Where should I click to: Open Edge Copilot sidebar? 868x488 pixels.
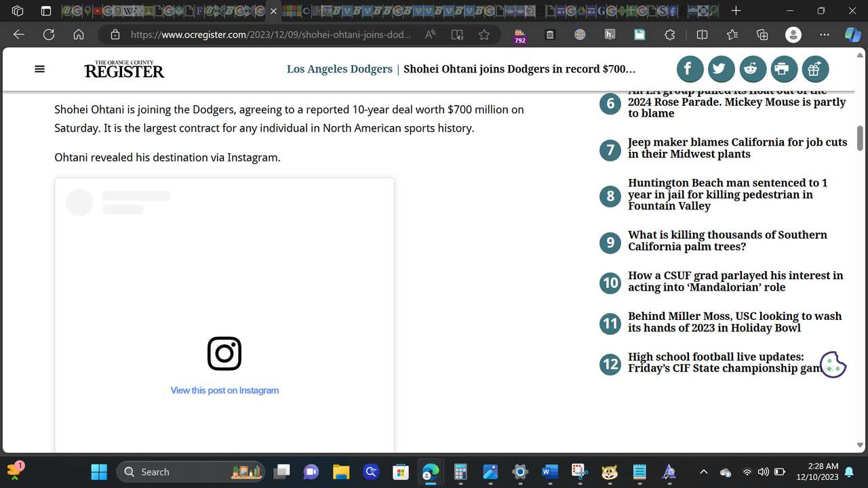[852, 35]
